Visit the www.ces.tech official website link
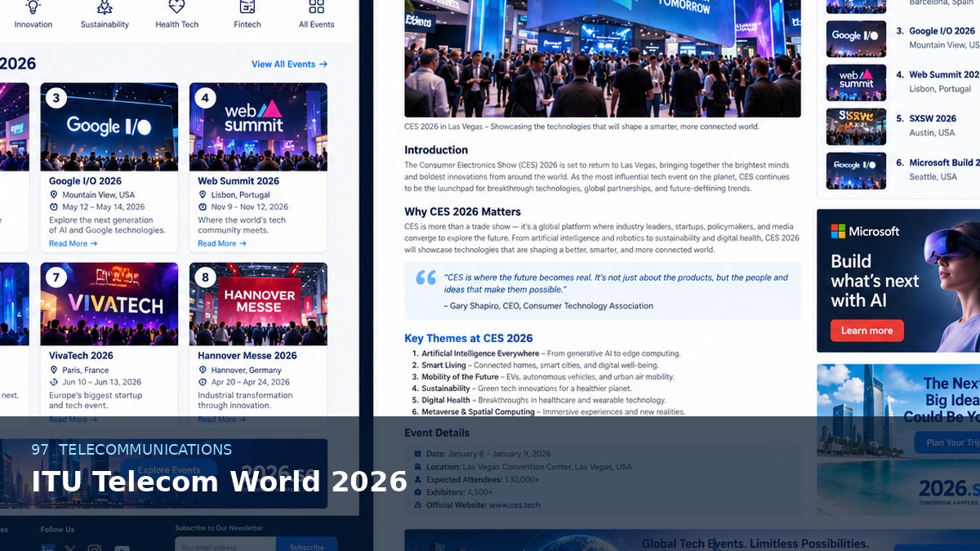The width and height of the screenshot is (980, 551). 514,505
